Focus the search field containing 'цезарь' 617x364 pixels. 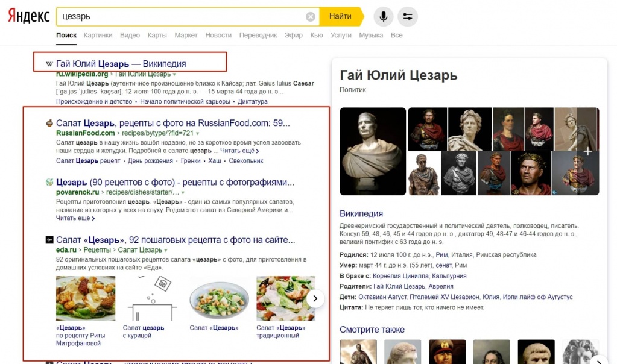coord(181,17)
